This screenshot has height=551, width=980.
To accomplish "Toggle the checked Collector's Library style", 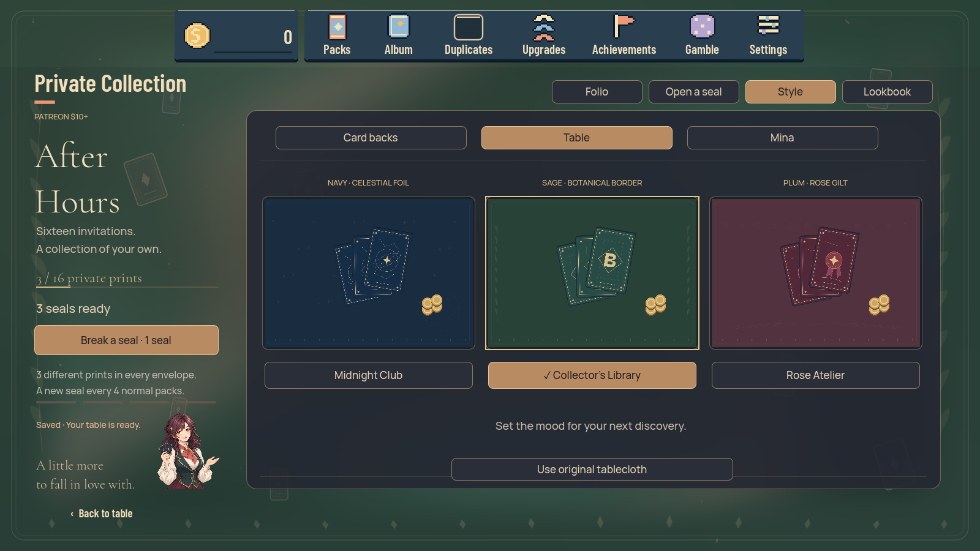I will tap(592, 375).
